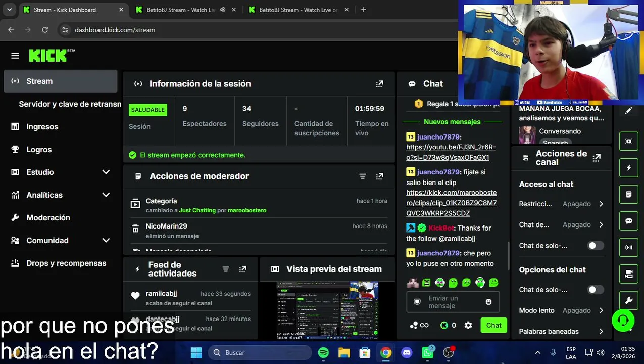Click the lightning bolt icon in right rail

629,168
